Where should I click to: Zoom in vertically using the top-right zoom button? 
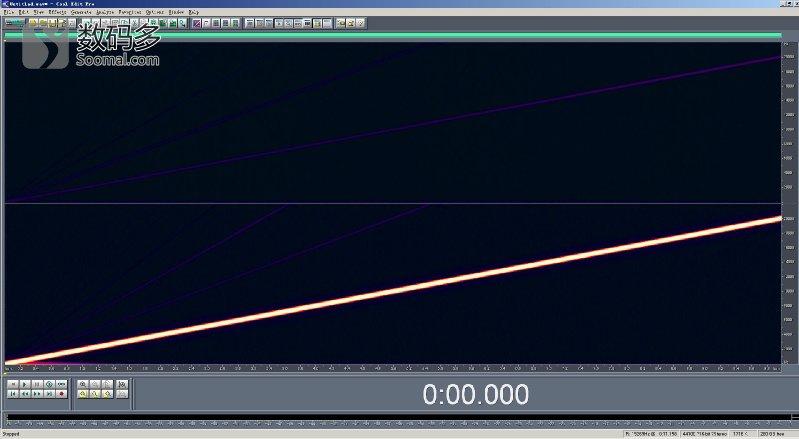pyautogui.click(x=122, y=384)
